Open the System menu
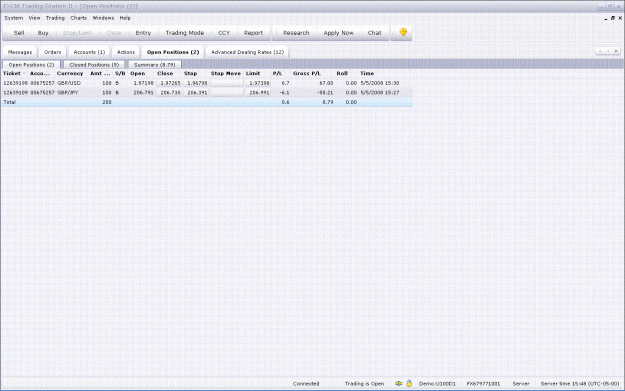This screenshot has width=625, height=391. click(14, 18)
